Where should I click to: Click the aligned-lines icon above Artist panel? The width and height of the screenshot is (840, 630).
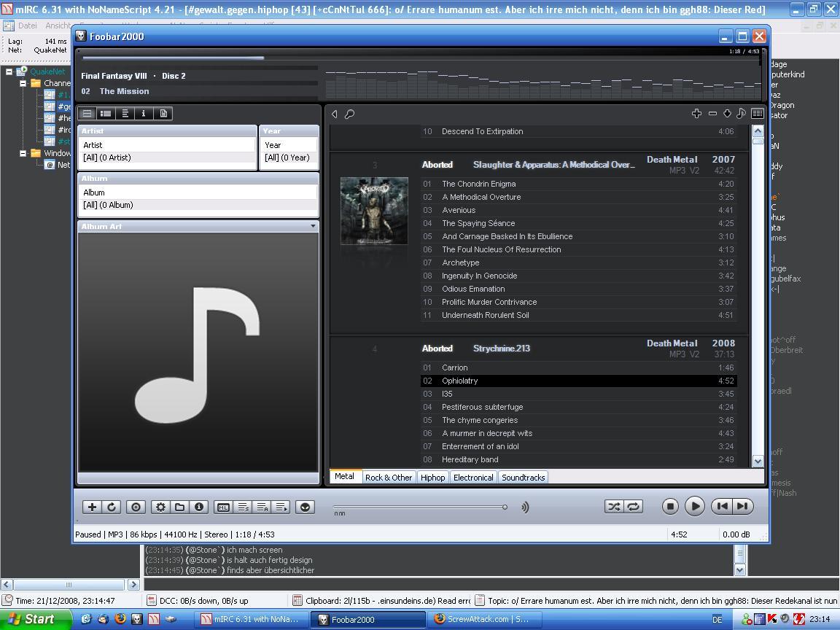pyautogui.click(x=125, y=114)
